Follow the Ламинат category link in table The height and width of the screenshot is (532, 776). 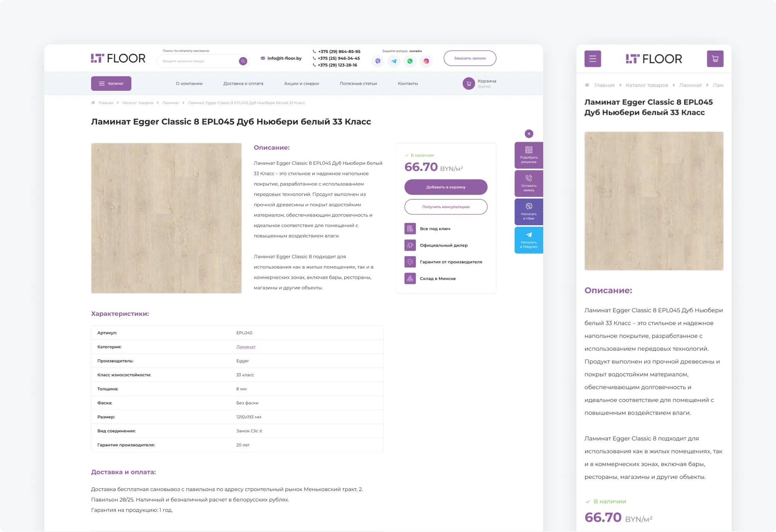click(x=246, y=347)
